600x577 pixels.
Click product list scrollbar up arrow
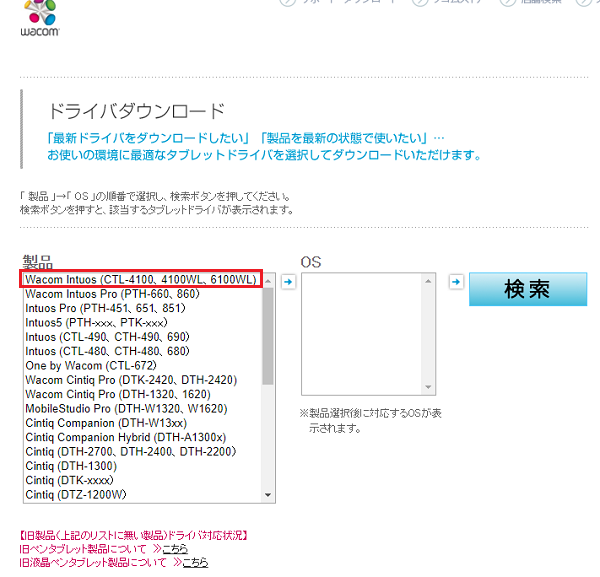[x=268, y=281]
